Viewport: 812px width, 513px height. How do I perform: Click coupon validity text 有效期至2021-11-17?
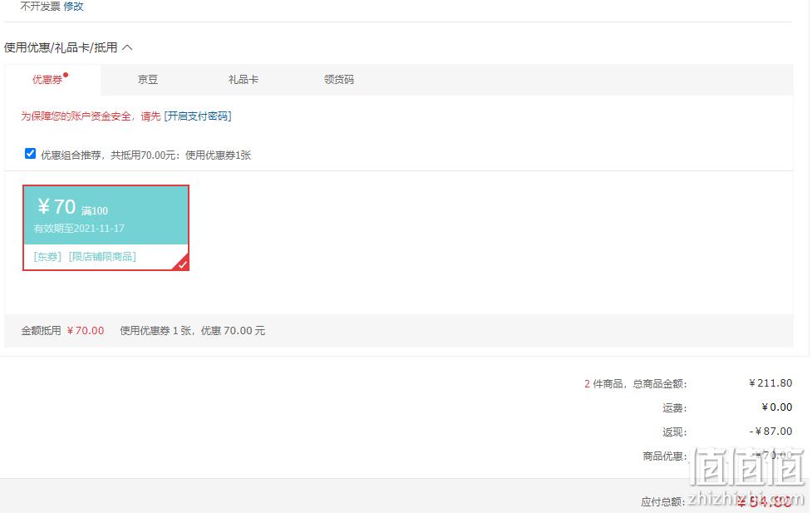pos(79,228)
